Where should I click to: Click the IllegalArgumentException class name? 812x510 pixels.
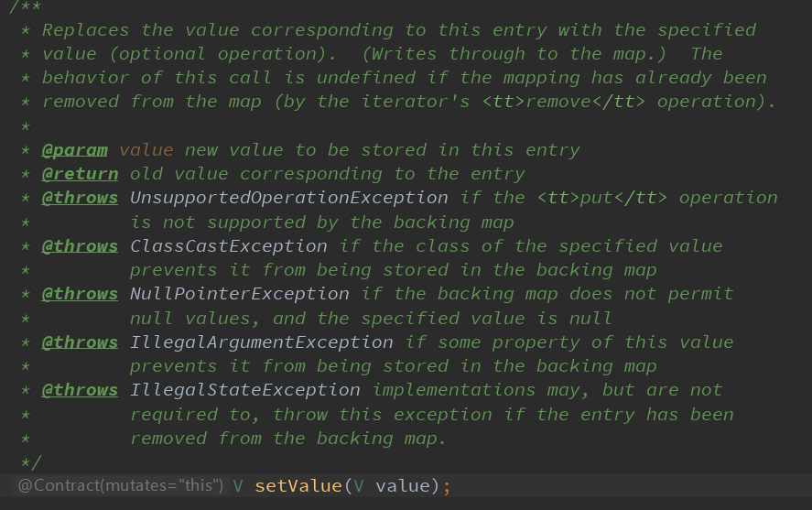(x=261, y=342)
